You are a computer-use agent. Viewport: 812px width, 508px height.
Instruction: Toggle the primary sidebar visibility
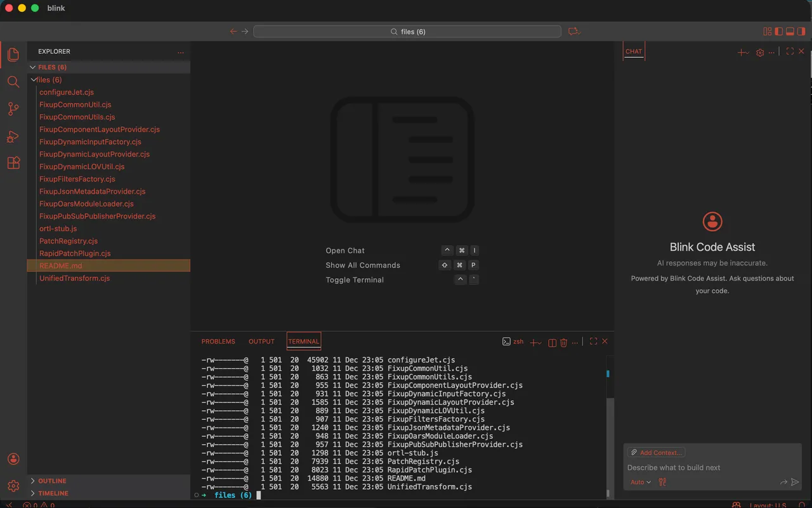[779, 31]
